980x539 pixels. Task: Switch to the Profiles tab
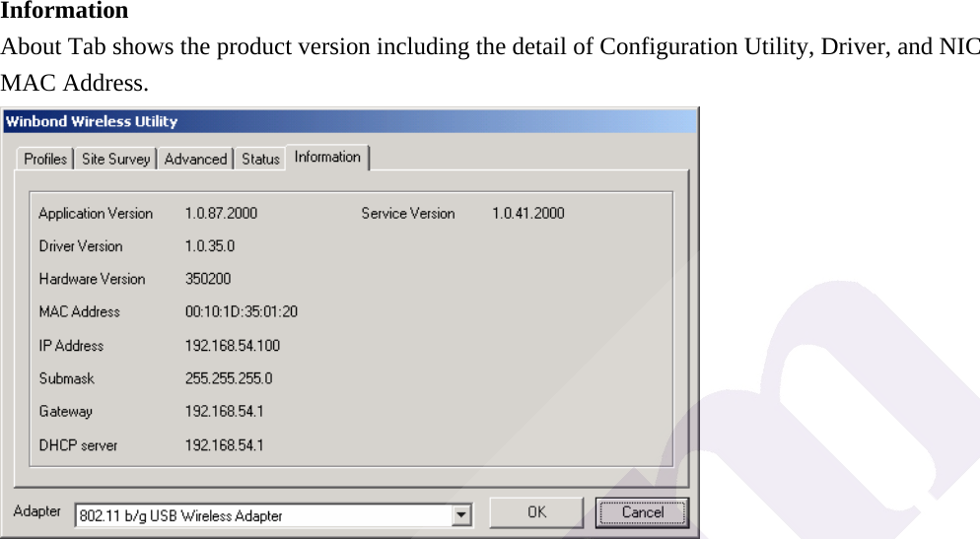45,159
